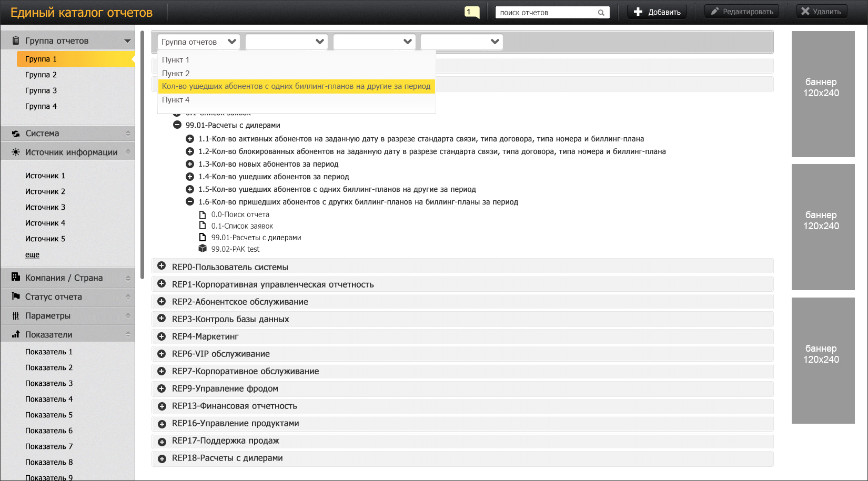Collapse the 1.6 report node
The width and height of the screenshot is (868, 481).
pyautogui.click(x=190, y=202)
